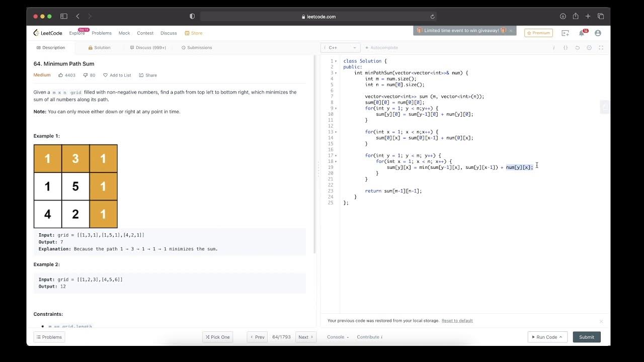Expand the Console panel

pos(338,337)
